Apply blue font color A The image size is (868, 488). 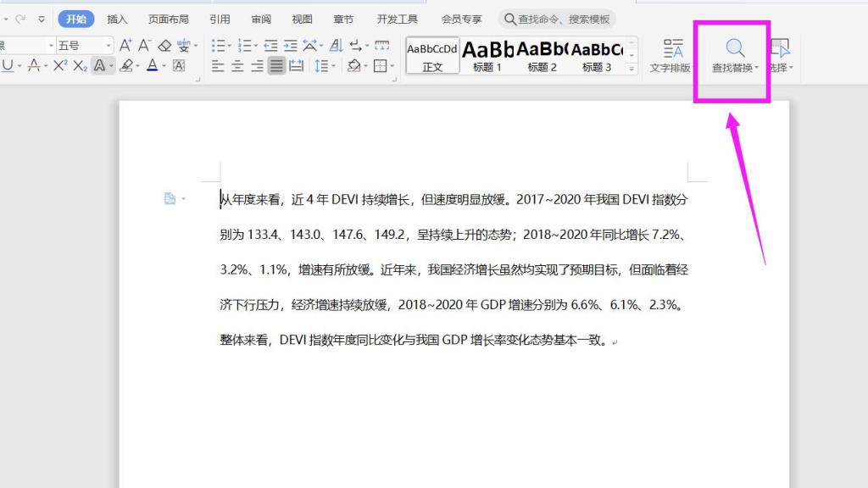point(153,66)
